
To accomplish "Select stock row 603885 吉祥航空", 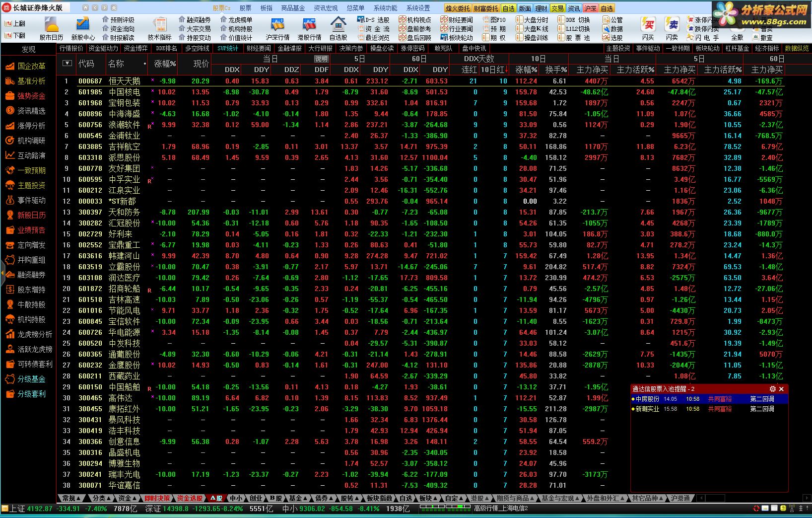I will (x=422, y=147).
